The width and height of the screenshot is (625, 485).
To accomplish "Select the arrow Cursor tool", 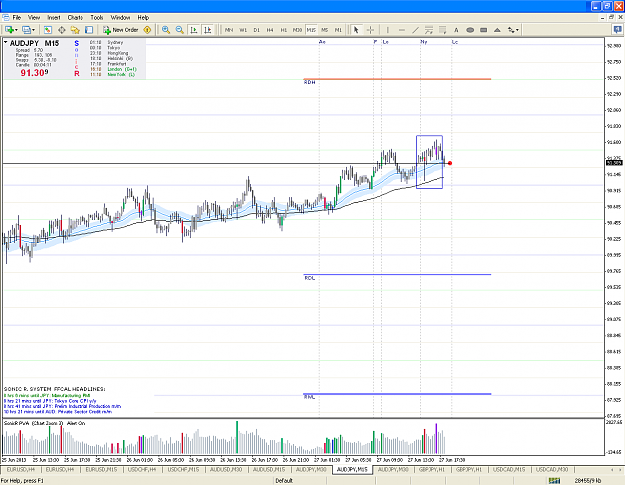I will (x=356, y=30).
